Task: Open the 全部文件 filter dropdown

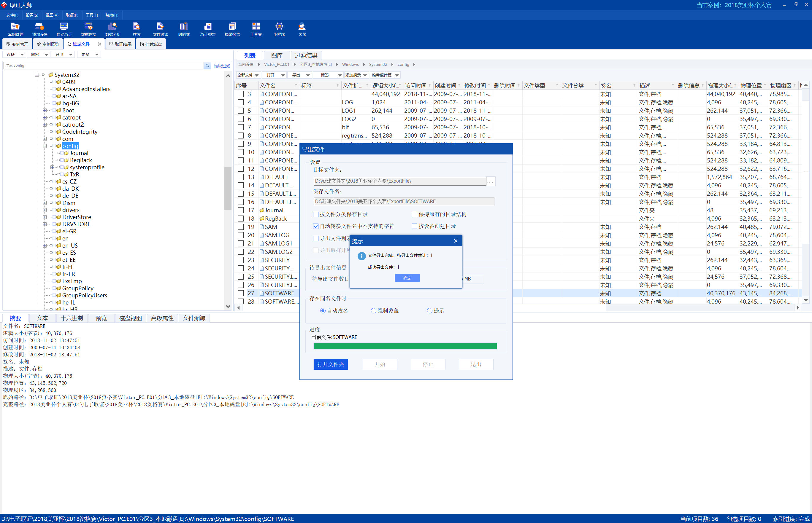Action: tap(248, 75)
